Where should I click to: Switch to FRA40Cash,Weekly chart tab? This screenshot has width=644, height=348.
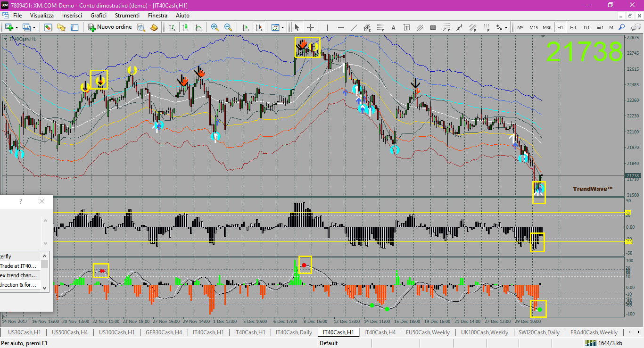594,332
